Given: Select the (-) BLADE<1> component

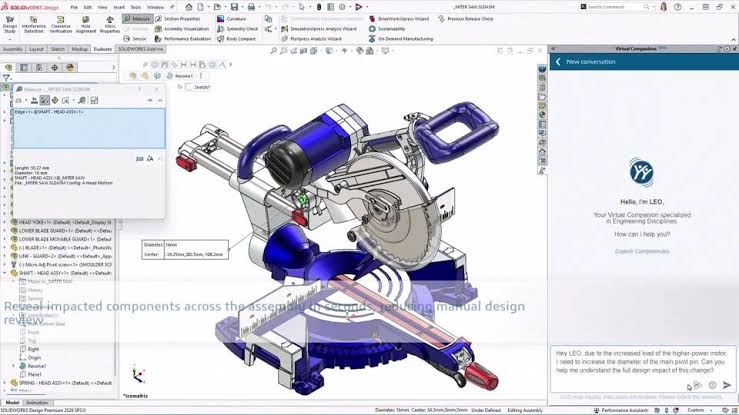Looking at the screenshot, I should [x=61, y=247].
